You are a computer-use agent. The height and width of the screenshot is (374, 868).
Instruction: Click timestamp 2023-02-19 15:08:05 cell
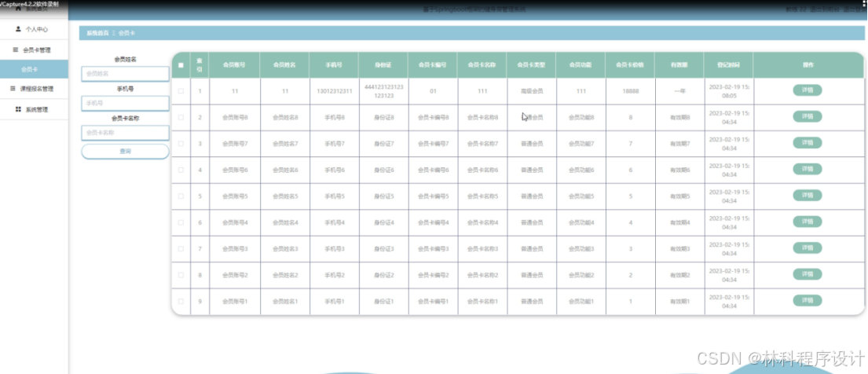point(728,91)
